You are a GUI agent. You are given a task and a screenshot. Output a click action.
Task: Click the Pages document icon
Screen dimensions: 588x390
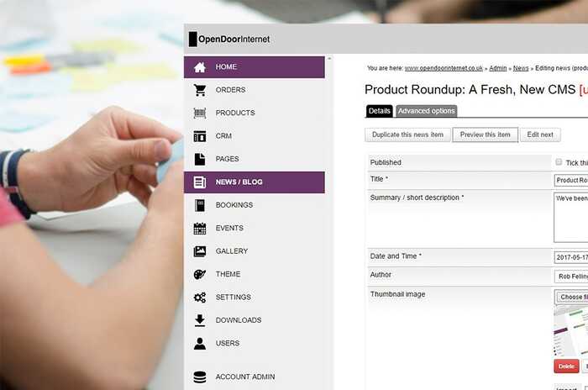(x=200, y=159)
